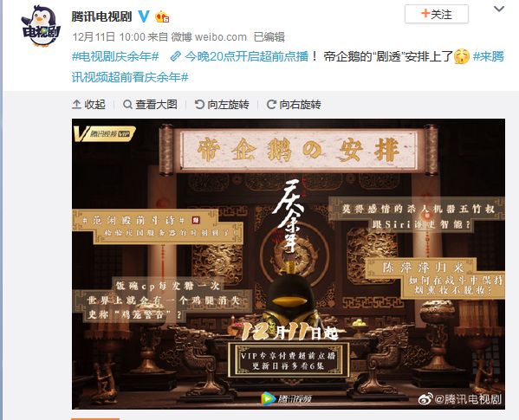
Task: Open the #电视剧庆余年# hashtag
Action: tap(115, 56)
